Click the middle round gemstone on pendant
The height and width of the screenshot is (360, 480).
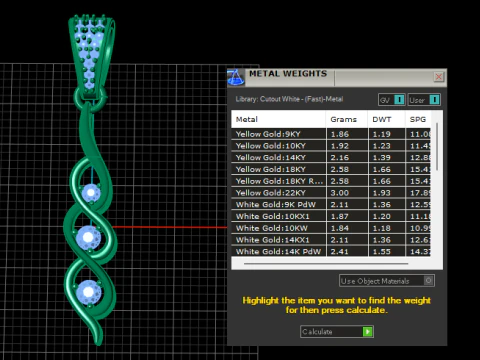88,237
